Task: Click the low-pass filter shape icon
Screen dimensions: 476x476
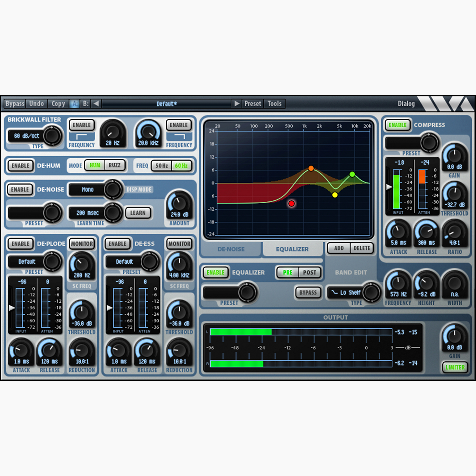Action: [179, 137]
